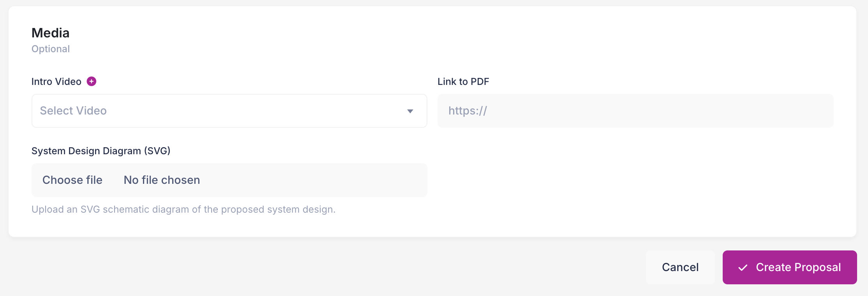Click the "Select Video" placeholder text
The width and height of the screenshot is (868, 296).
click(x=73, y=111)
